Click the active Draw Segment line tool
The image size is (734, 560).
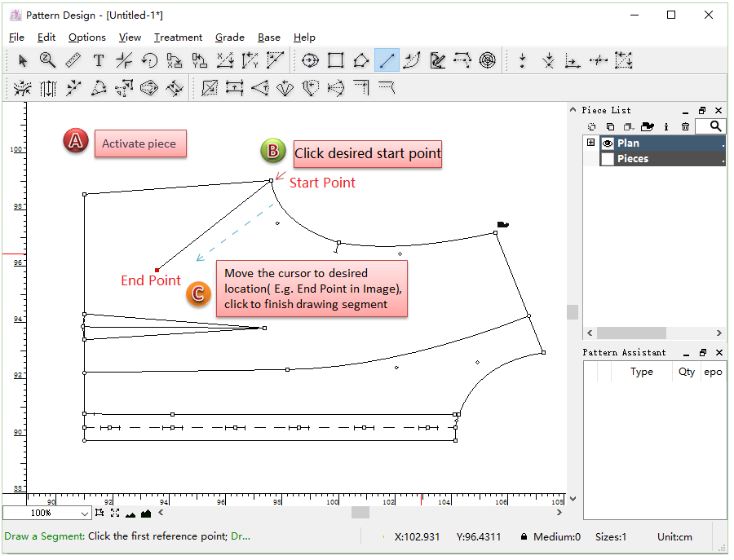387,60
